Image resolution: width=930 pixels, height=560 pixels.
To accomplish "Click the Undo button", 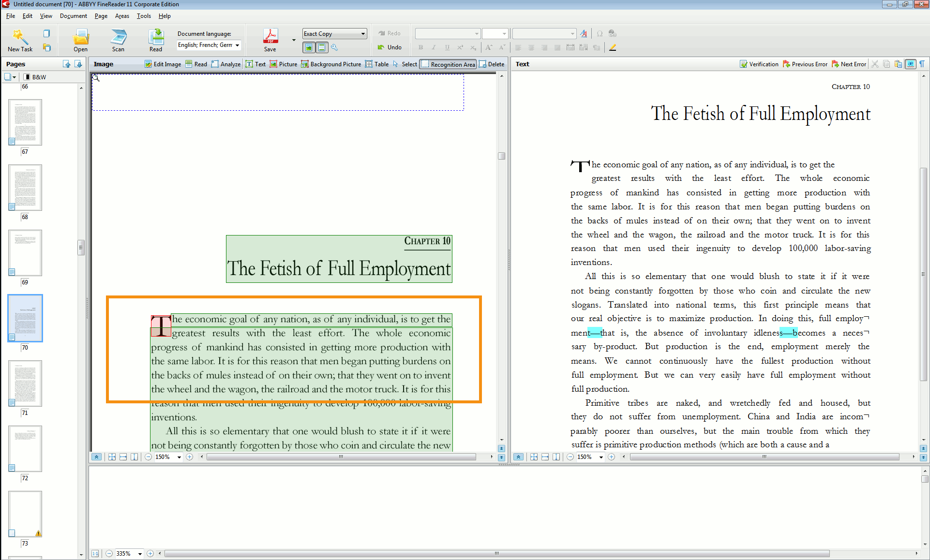I will (x=390, y=47).
